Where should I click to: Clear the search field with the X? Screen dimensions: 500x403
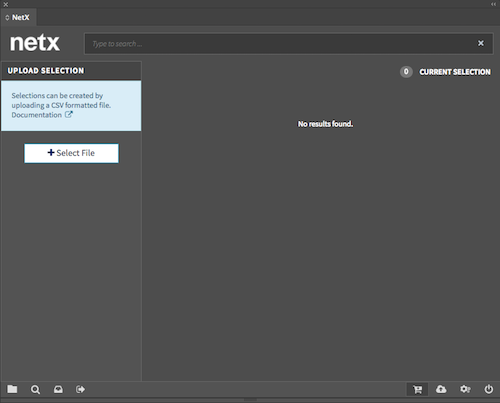pos(481,43)
